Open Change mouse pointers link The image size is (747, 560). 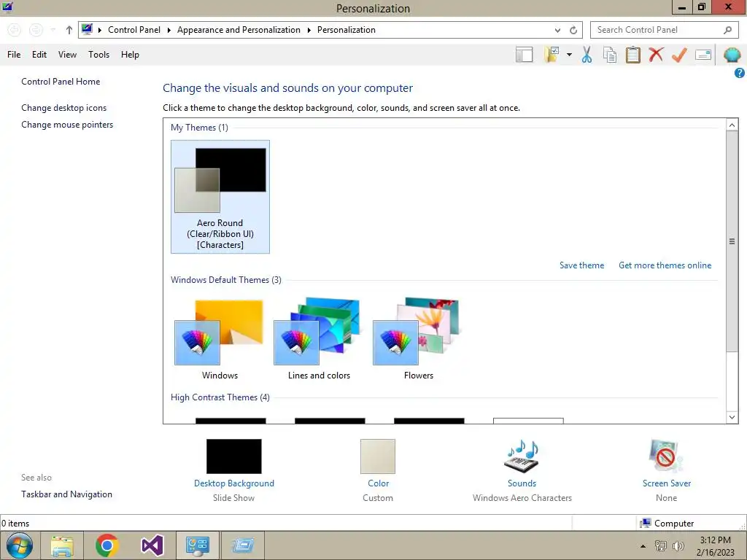tap(67, 124)
